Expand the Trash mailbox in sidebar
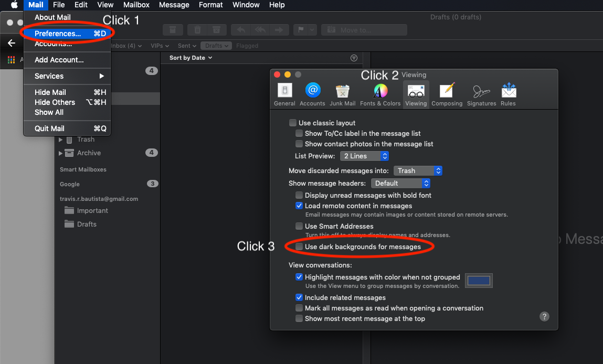Screen dimensions: 603x364 point(60,140)
